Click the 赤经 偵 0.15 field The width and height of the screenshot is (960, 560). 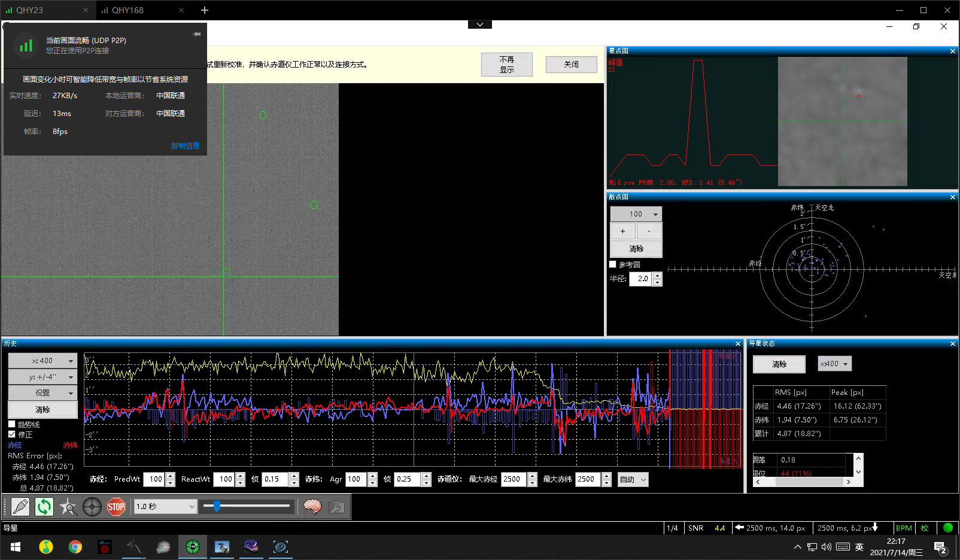[275, 479]
